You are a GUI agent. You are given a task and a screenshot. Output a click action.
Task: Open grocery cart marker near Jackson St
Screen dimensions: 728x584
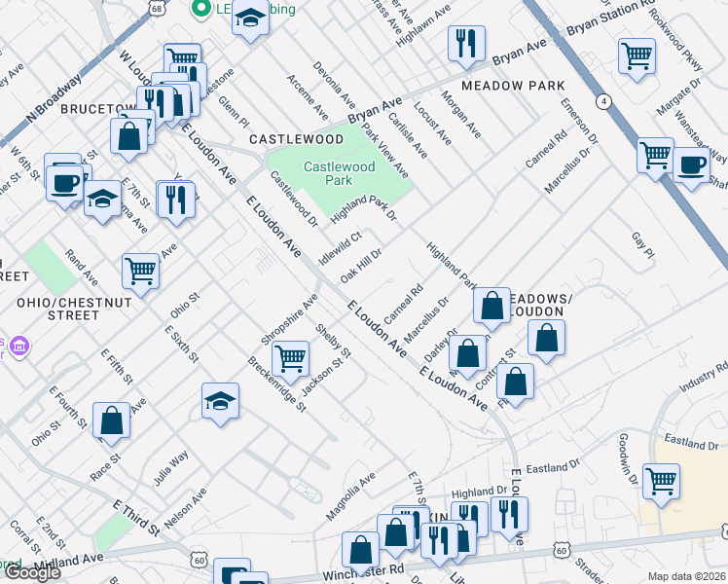coord(291,360)
